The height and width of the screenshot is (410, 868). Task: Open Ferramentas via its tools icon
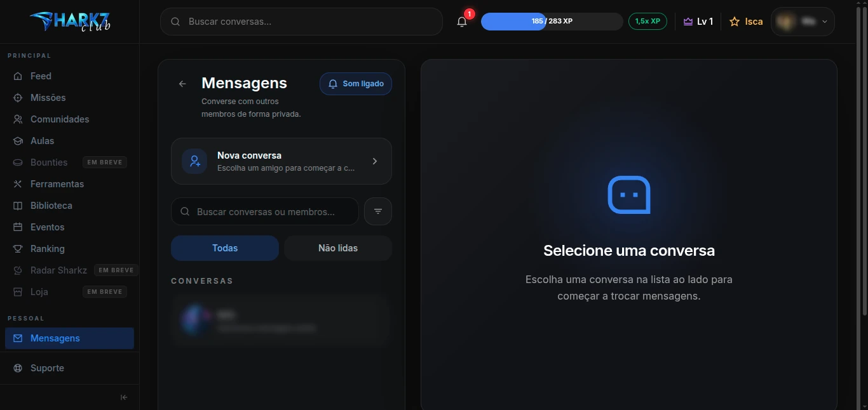click(x=18, y=184)
